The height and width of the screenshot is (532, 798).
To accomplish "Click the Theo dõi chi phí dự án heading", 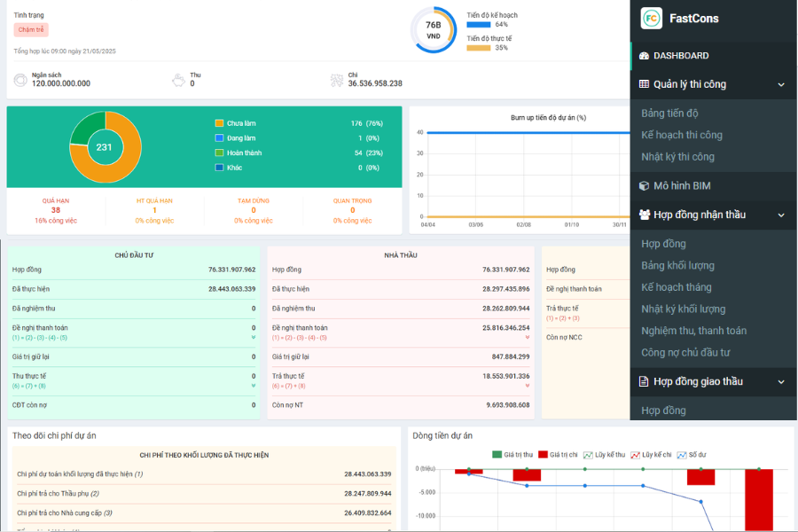I will [54, 435].
